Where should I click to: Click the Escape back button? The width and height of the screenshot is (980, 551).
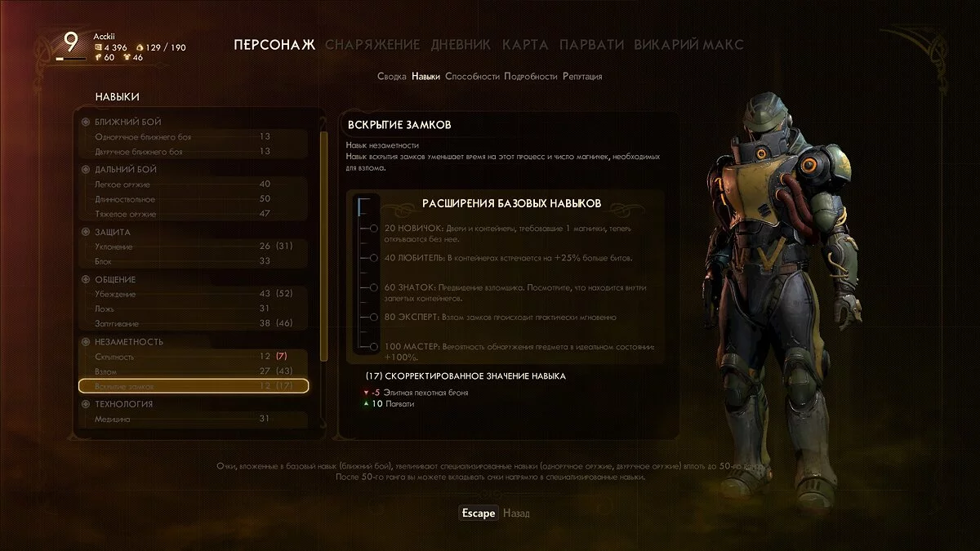[478, 513]
